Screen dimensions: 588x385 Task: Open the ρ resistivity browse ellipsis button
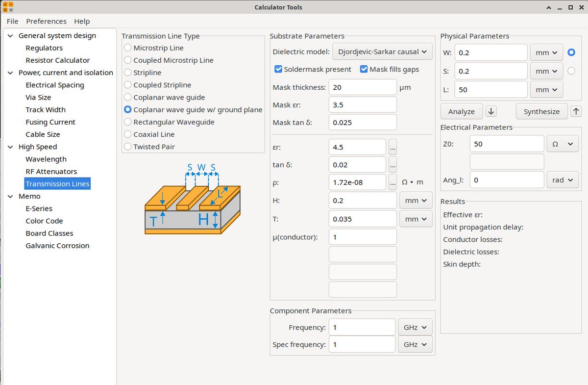tap(392, 182)
